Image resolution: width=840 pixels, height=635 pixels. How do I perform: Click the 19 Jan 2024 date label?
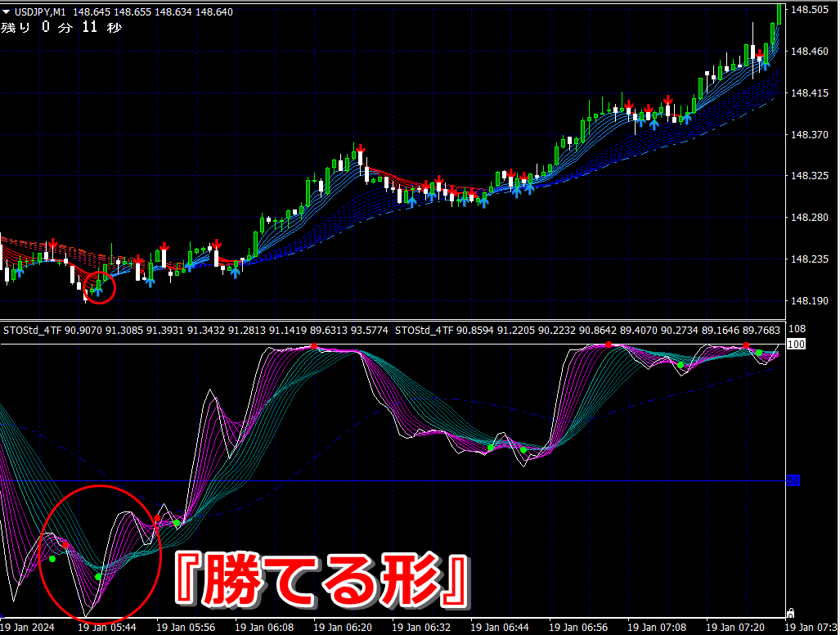point(27,627)
